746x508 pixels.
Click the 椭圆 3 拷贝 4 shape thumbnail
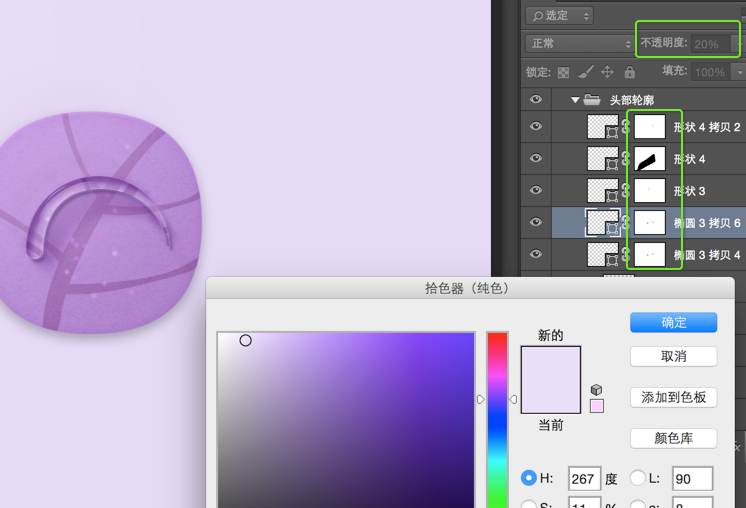[x=603, y=254]
